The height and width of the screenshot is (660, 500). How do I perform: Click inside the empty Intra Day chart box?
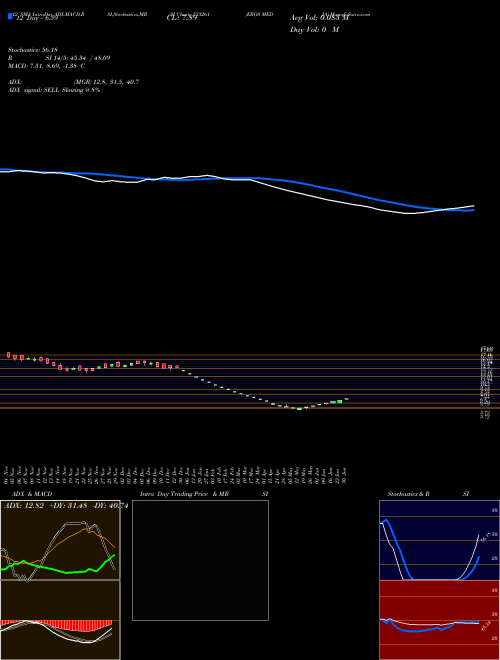200,560
